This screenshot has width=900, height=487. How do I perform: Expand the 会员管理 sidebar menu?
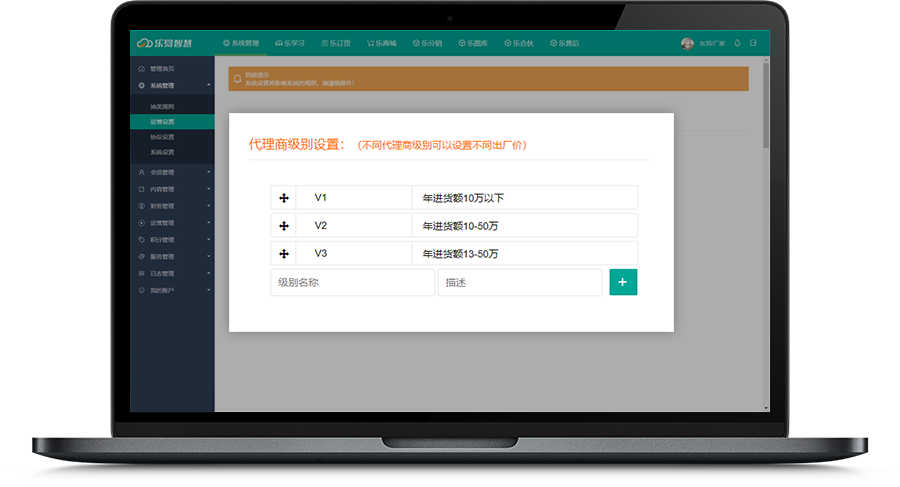tap(172, 172)
